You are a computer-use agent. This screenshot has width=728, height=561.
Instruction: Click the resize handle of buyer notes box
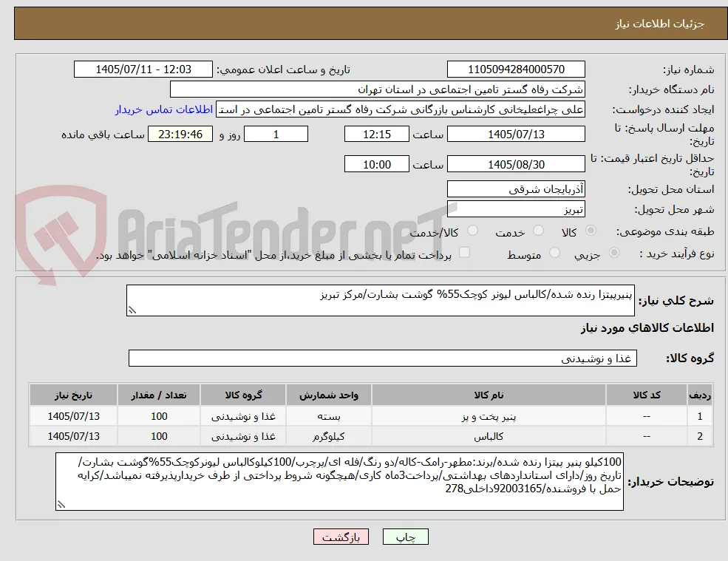click(x=61, y=505)
